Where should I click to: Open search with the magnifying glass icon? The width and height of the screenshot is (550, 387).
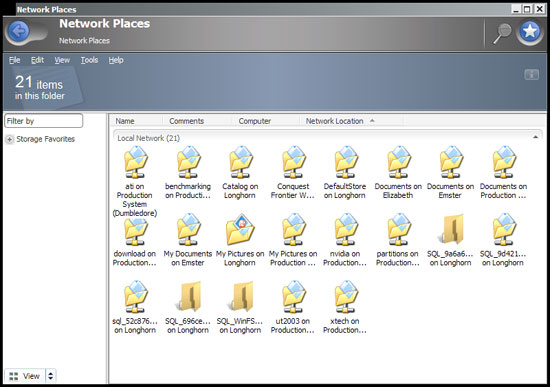tap(502, 33)
